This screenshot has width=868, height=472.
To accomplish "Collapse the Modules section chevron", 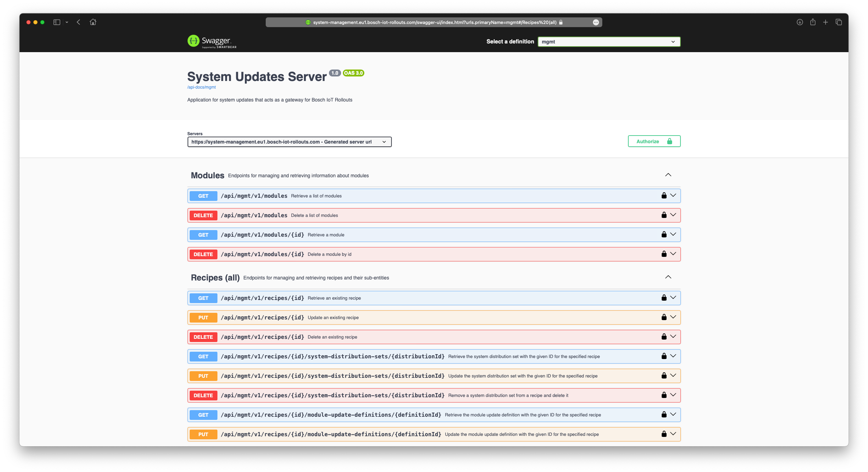I will (x=668, y=175).
